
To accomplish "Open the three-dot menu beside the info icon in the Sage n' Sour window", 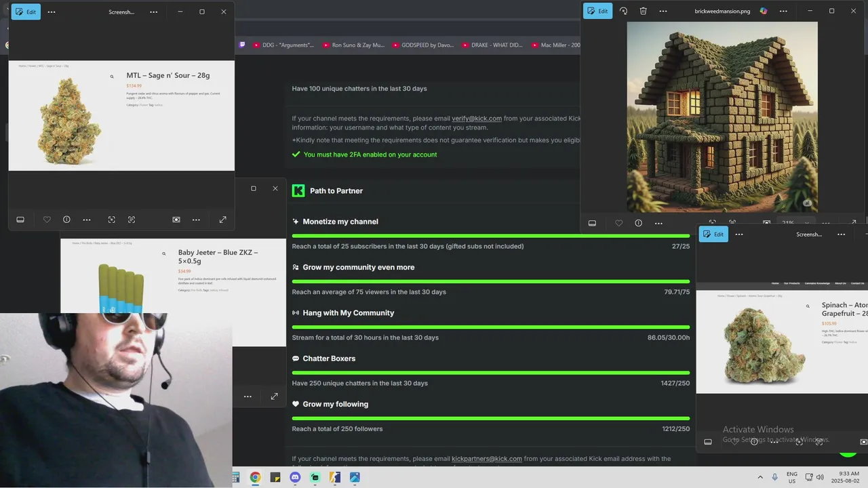I will [x=87, y=220].
